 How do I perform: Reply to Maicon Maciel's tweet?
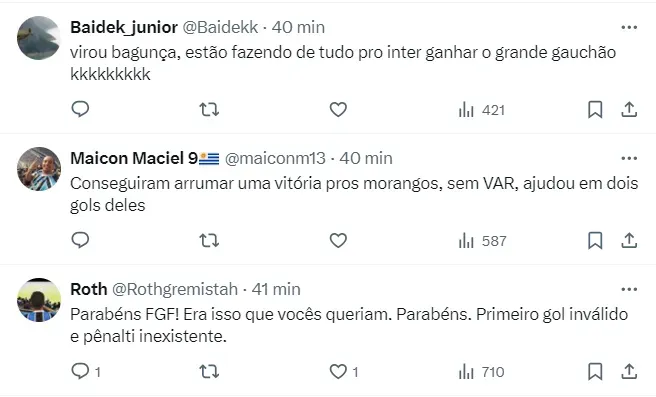pyautogui.click(x=80, y=241)
